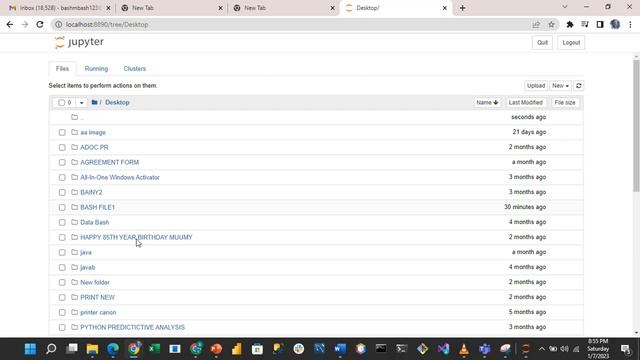Screen dimensions: 640x360
Task: Sort by Last Modified
Action: click(525, 102)
